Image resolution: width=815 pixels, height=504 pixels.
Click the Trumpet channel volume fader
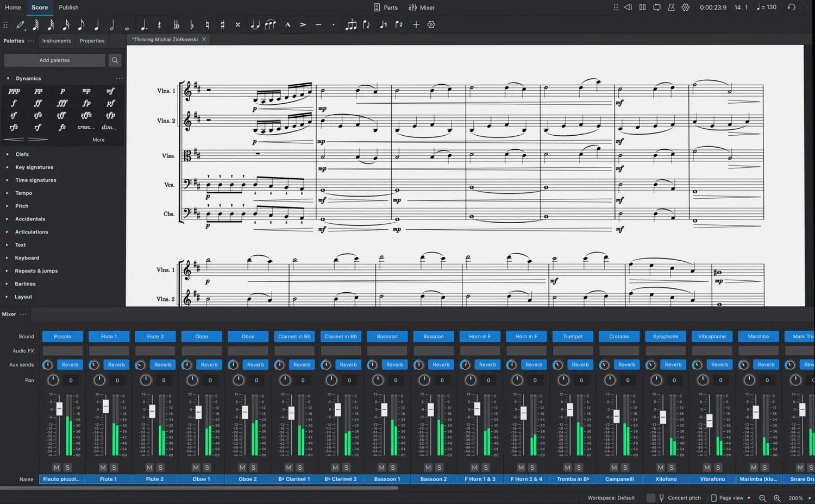[x=570, y=411]
